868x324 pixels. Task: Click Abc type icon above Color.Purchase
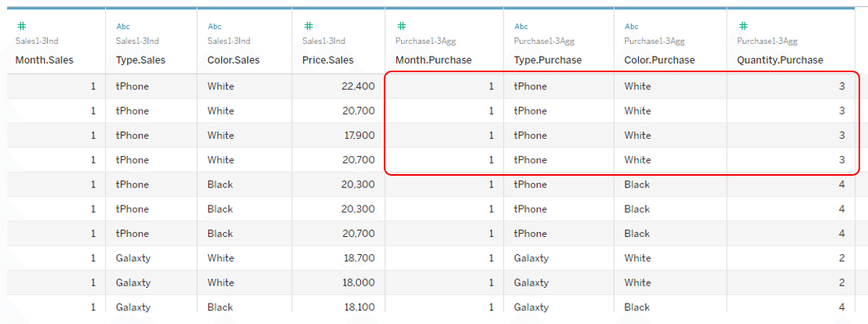coord(632,26)
